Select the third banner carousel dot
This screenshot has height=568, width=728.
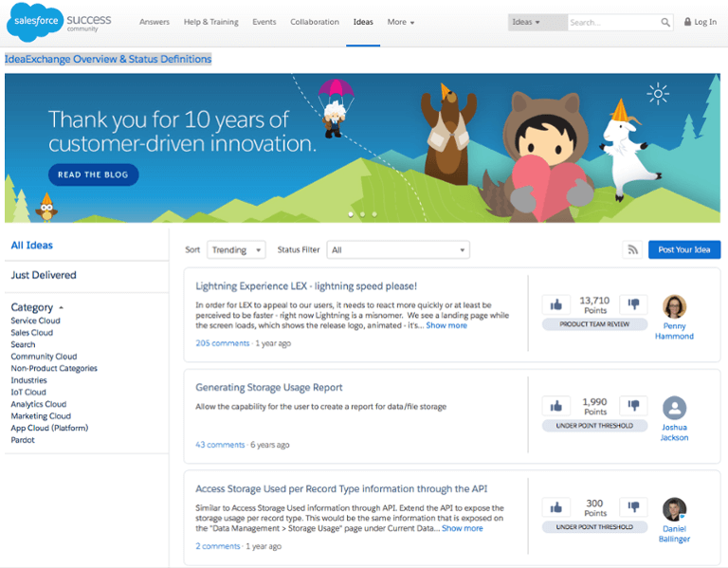click(x=374, y=214)
